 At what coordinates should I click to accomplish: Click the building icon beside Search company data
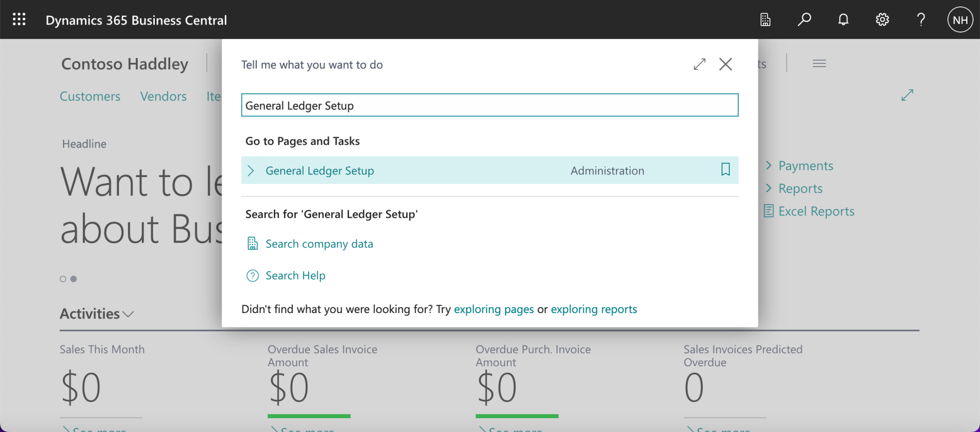252,244
